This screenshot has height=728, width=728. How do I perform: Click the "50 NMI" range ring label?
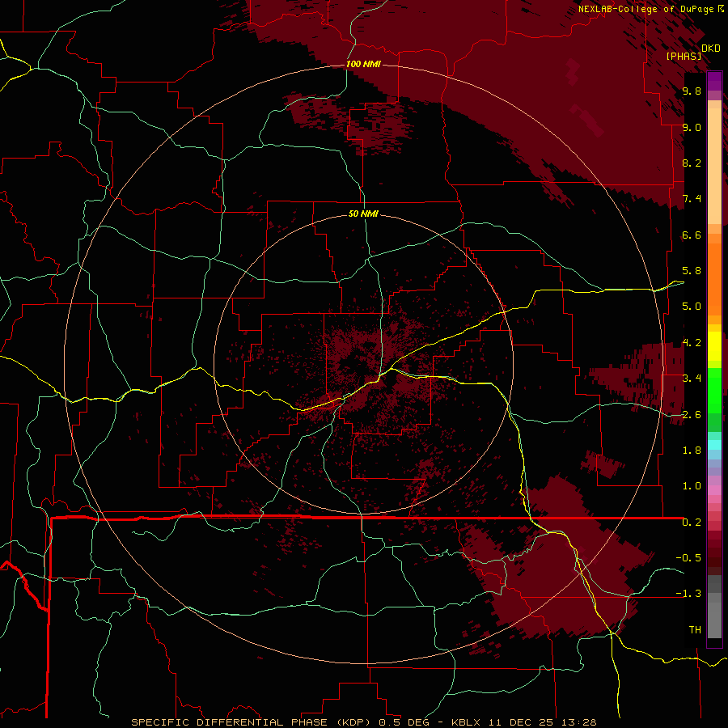click(363, 214)
